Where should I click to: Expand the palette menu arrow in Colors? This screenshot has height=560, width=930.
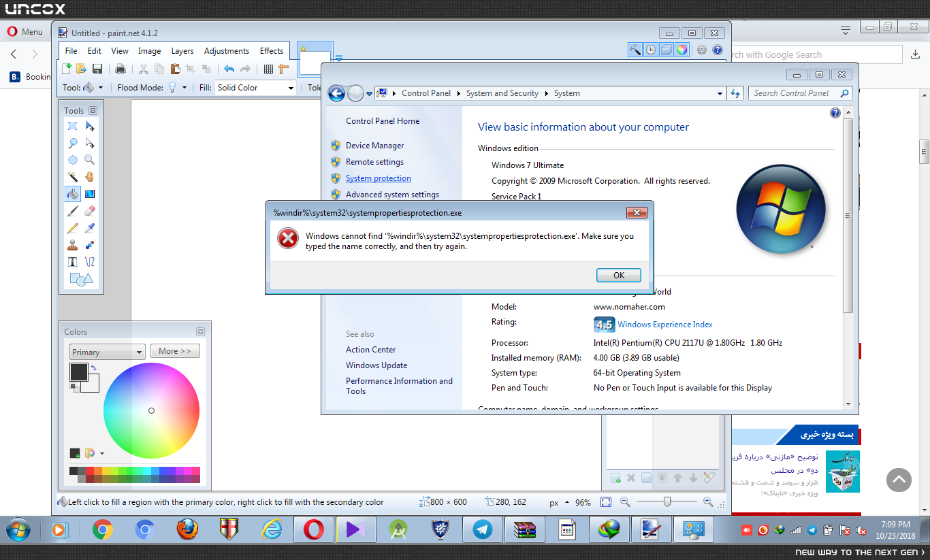coord(102,453)
